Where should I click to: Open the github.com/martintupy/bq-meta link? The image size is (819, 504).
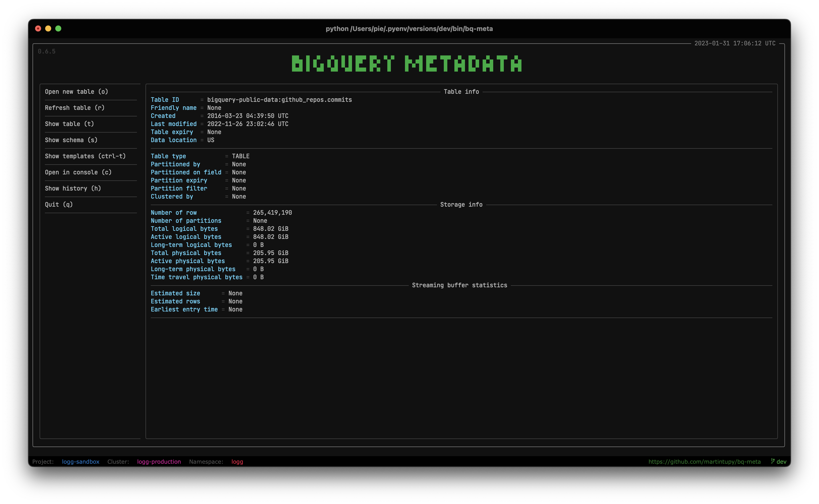pyautogui.click(x=704, y=462)
